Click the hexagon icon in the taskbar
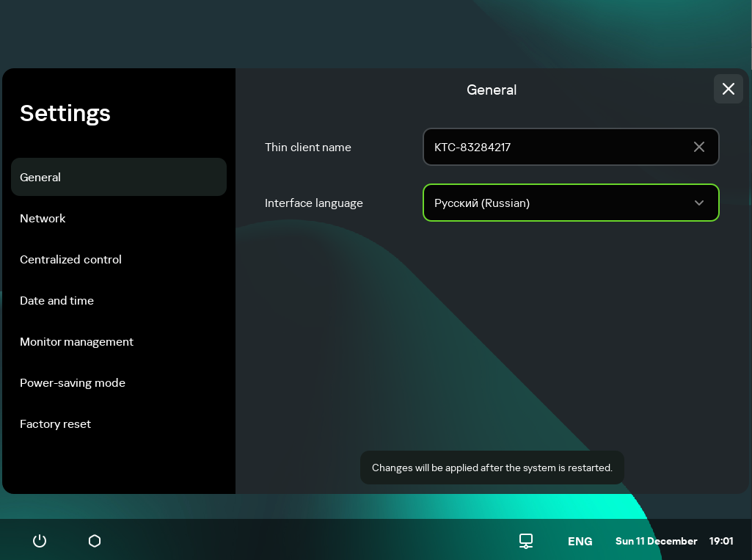 coord(95,541)
